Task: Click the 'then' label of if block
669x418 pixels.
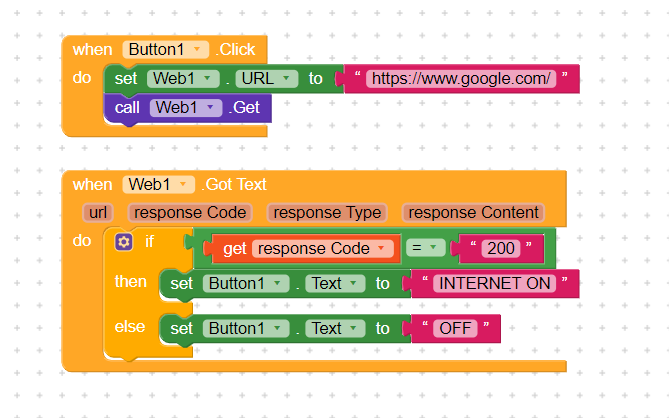Action: (131, 282)
